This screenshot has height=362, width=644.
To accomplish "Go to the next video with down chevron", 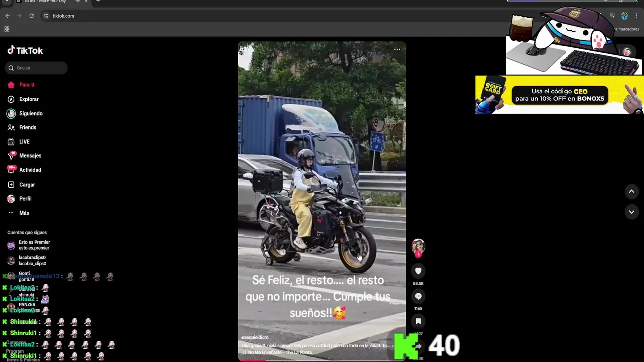I will click(632, 212).
